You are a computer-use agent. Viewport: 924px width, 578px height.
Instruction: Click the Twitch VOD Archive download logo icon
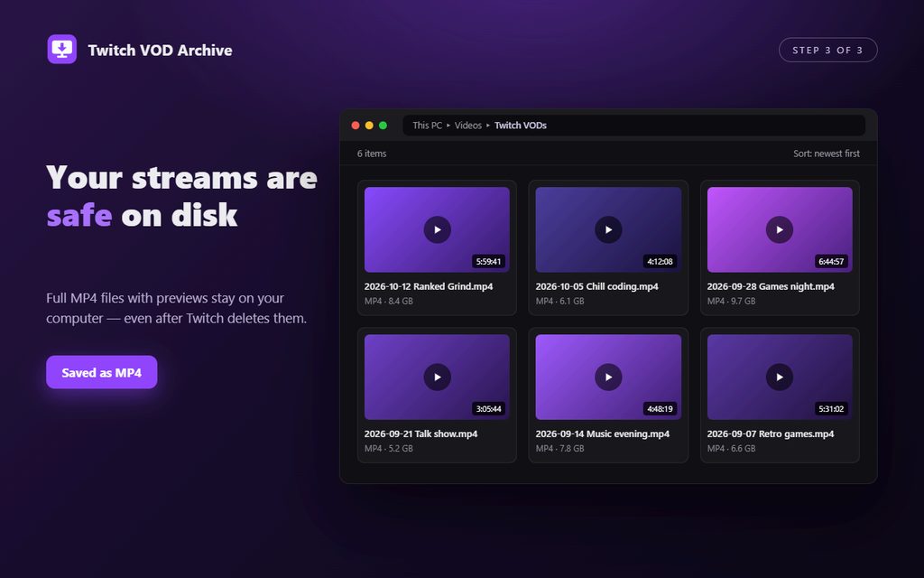[x=62, y=49]
